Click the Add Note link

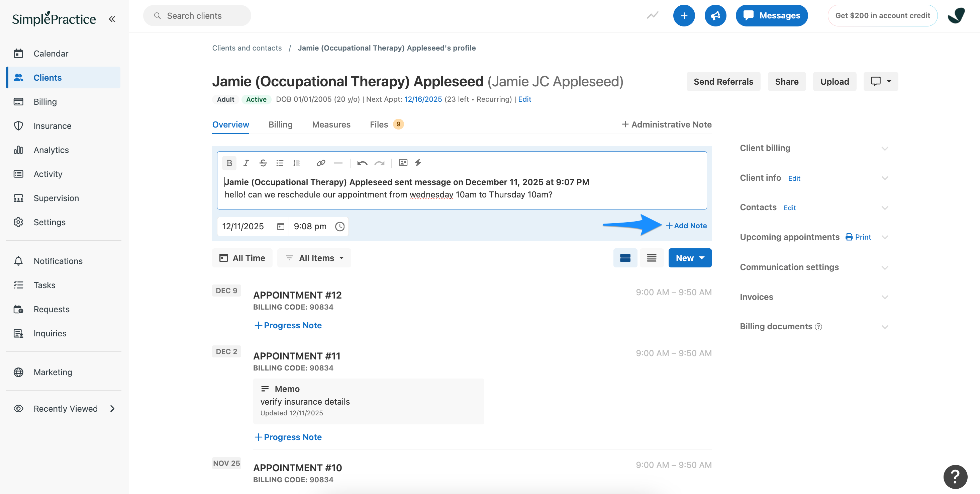coord(686,226)
